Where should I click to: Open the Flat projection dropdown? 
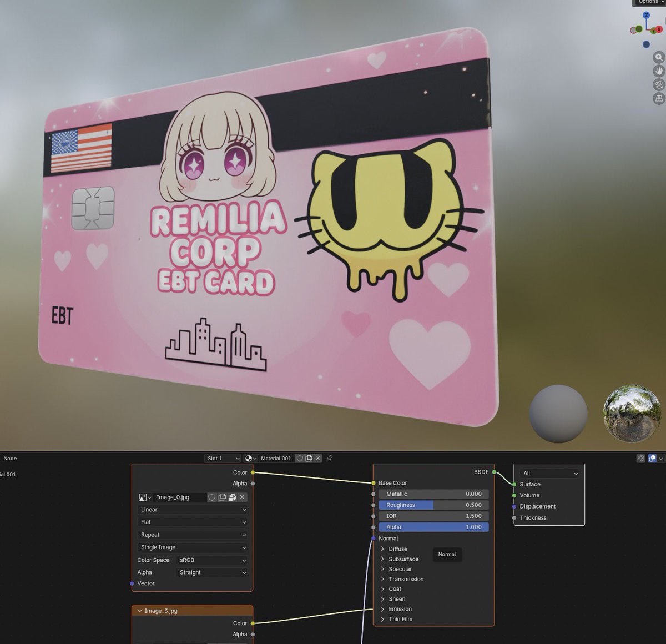pos(193,522)
